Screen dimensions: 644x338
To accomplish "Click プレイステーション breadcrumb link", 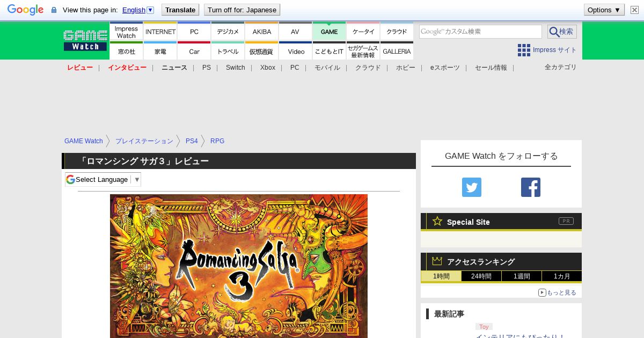I will pyautogui.click(x=144, y=141).
